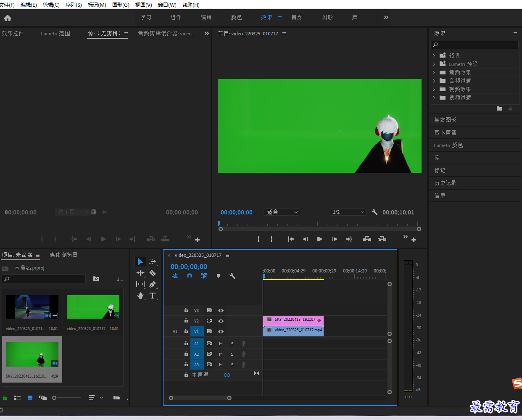
Task: Play the program monitor video
Action: click(x=320, y=239)
